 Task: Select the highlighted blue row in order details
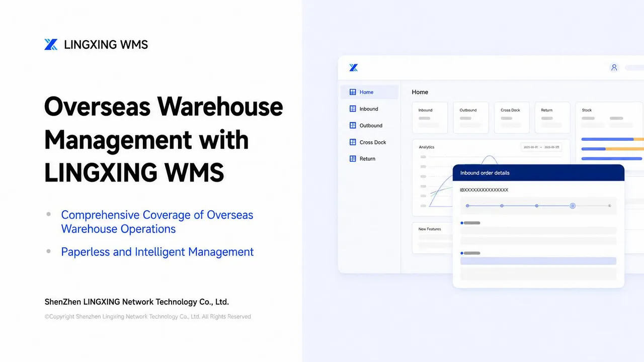pyautogui.click(x=538, y=261)
